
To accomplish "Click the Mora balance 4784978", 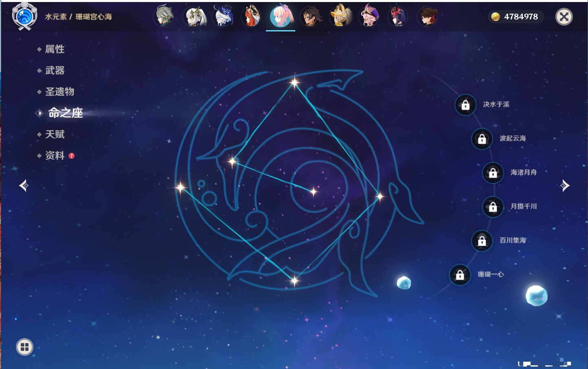I will coord(521,17).
